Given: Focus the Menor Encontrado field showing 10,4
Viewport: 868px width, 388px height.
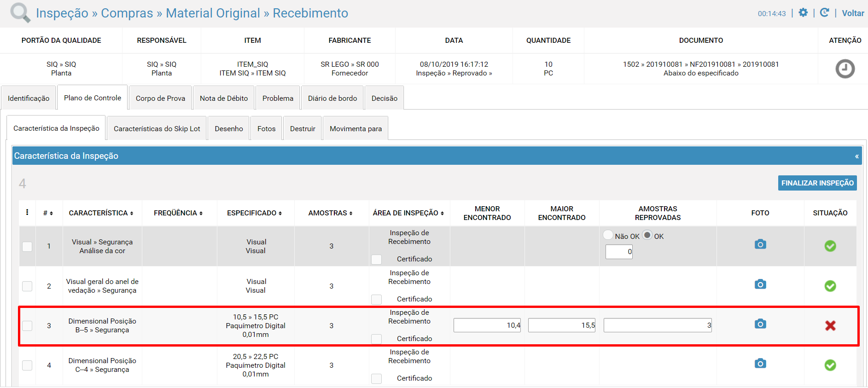Looking at the screenshot, I should point(487,325).
